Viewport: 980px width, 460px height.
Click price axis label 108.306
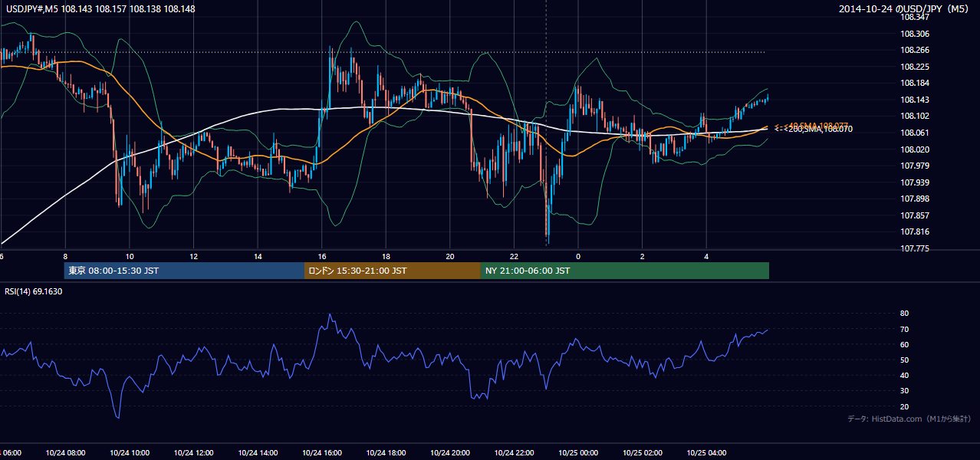click(x=914, y=34)
